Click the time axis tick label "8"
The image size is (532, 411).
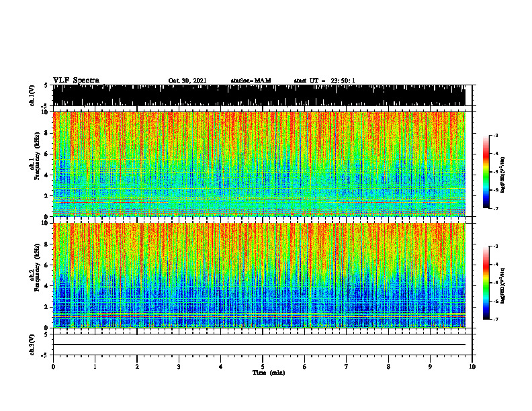(388, 367)
